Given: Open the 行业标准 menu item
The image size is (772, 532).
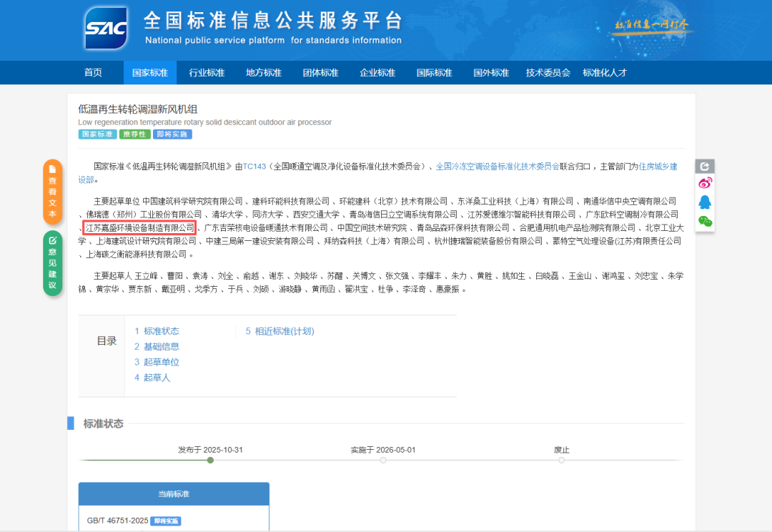Looking at the screenshot, I should click(x=207, y=73).
